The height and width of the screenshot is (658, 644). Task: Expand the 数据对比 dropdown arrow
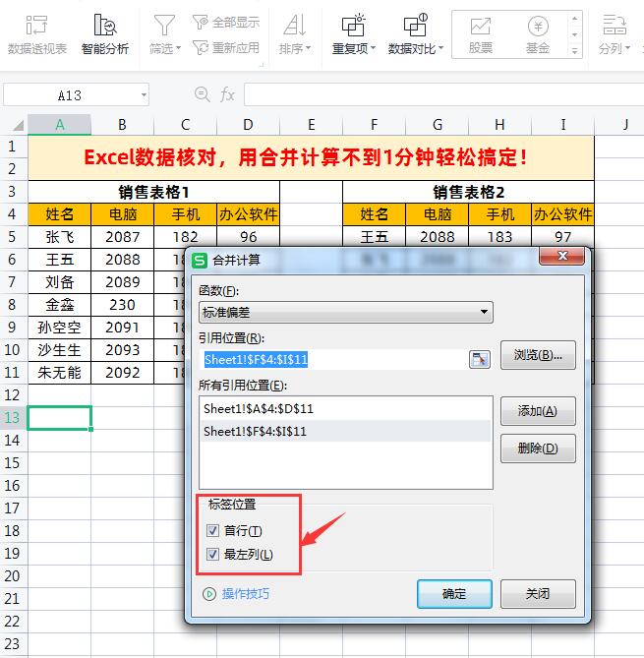coord(440,48)
